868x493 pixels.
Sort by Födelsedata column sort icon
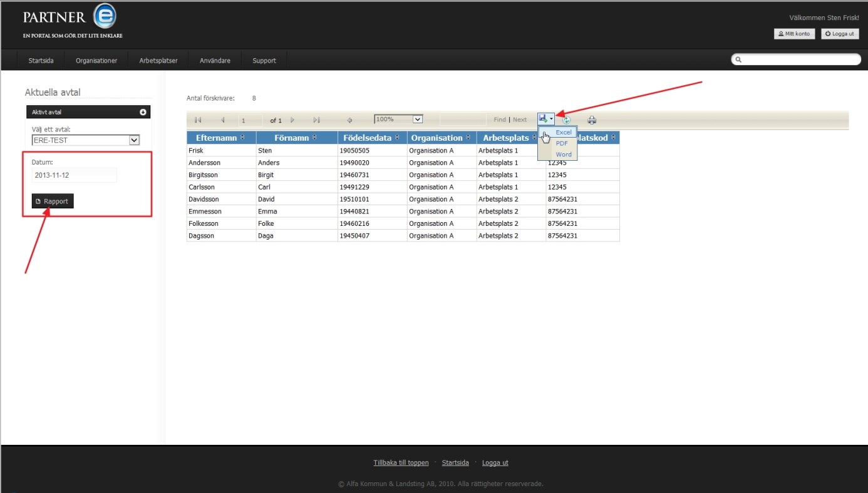[397, 138]
